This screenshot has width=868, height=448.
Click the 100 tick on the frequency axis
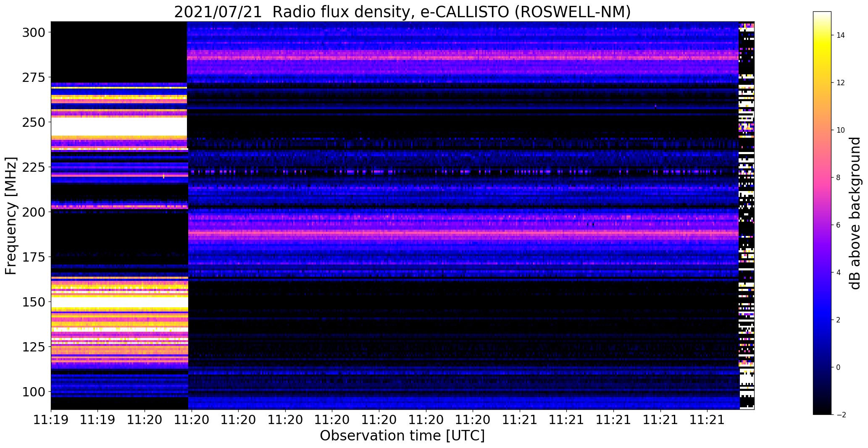coord(34,392)
